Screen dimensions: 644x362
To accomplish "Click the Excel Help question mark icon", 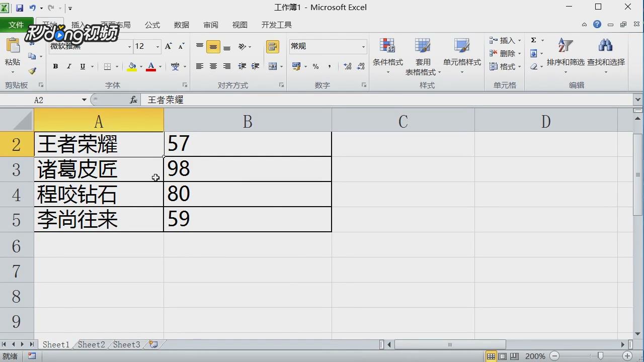I will click(597, 25).
